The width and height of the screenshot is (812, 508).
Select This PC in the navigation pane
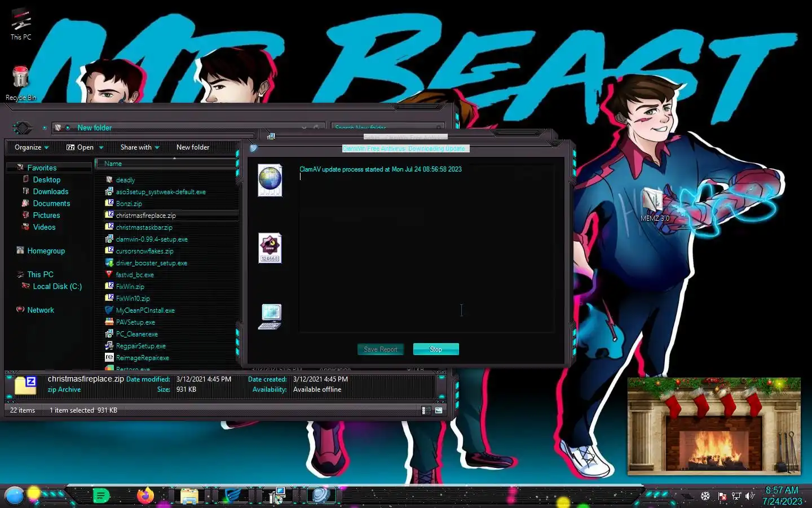click(x=41, y=274)
